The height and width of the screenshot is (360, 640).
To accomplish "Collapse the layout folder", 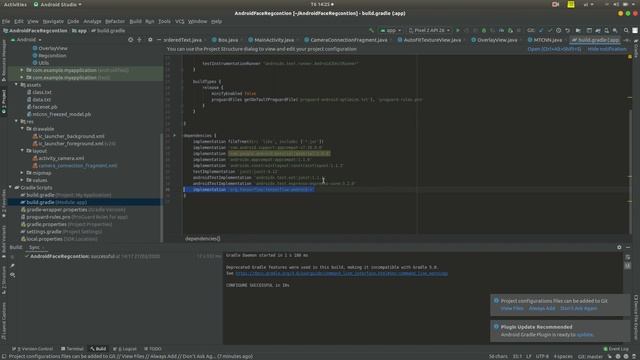I will coord(22,151).
